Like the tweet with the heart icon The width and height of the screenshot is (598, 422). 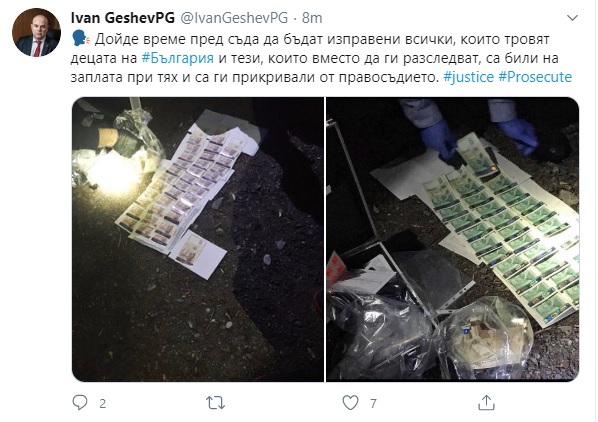pos(350,403)
